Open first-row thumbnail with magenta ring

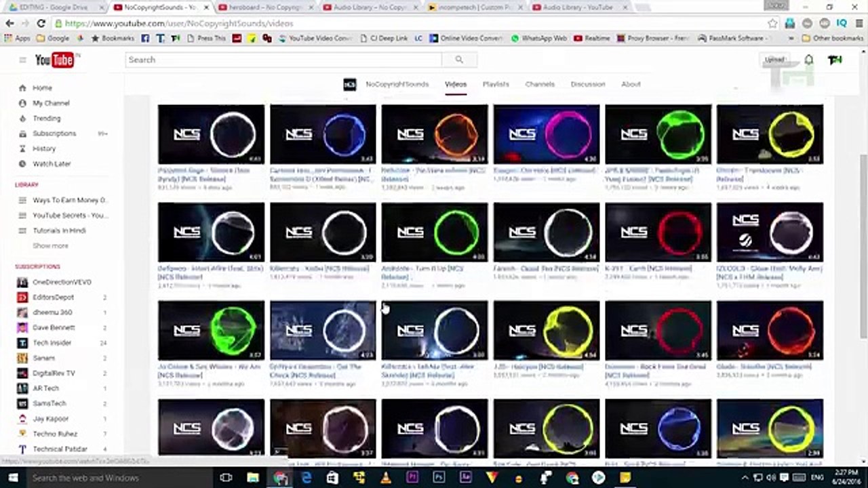pyautogui.click(x=547, y=134)
